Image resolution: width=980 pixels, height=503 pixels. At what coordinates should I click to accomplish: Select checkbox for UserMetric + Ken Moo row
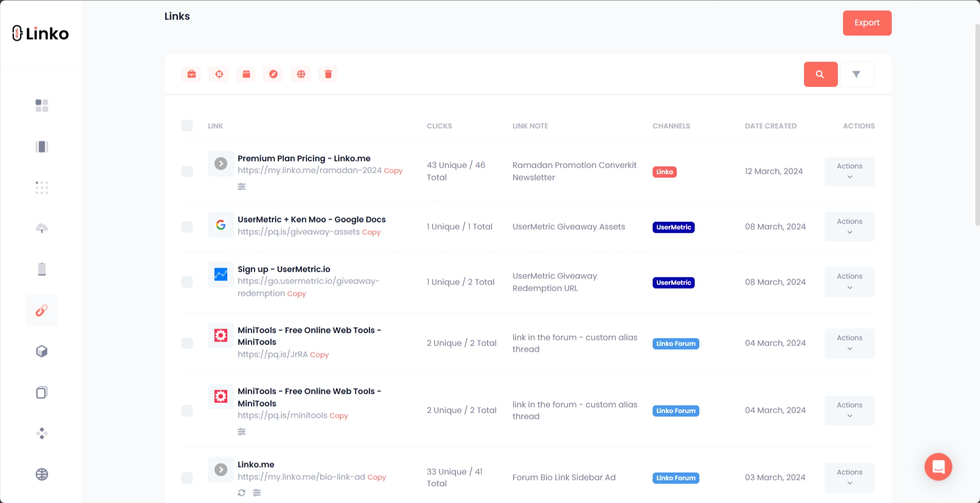187,227
